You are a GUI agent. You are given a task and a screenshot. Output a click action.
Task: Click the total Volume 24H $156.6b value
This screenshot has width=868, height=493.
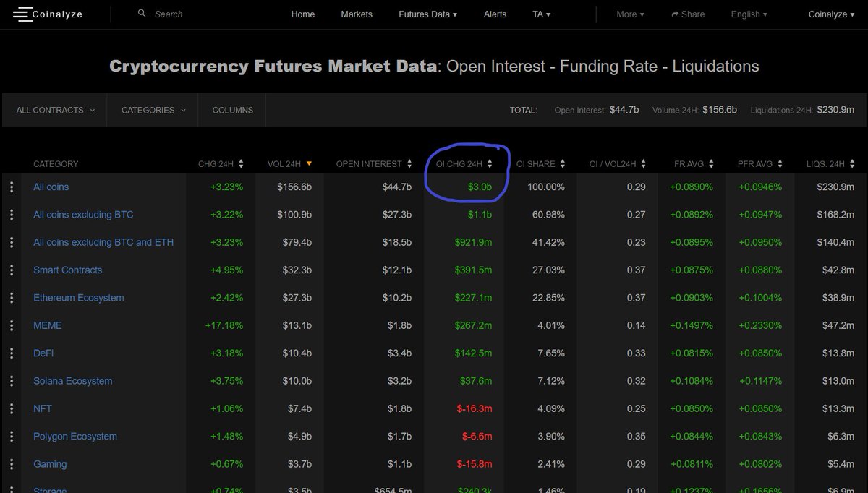tap(720, 110)
